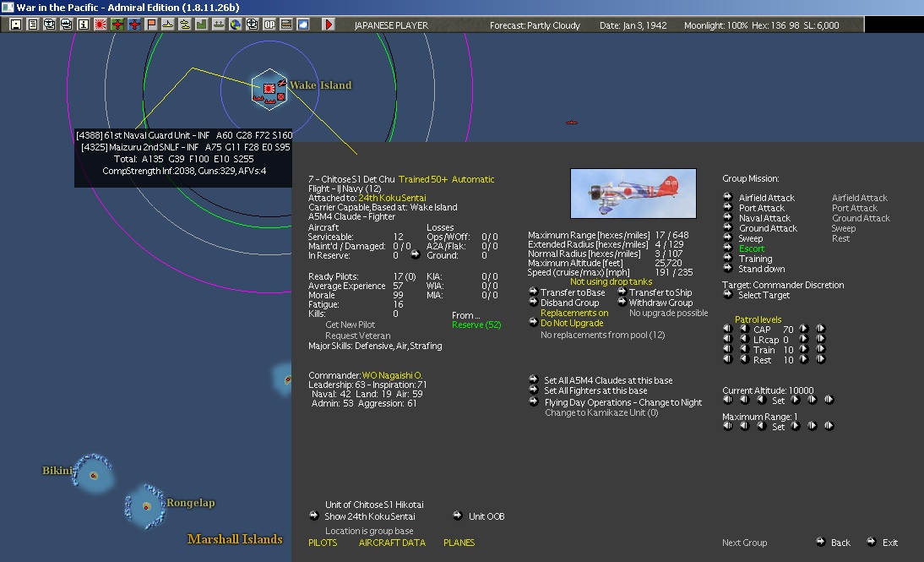Open the document list icon in the toolbar
Viewport: 924px width, 562px height.
[33, 25]
